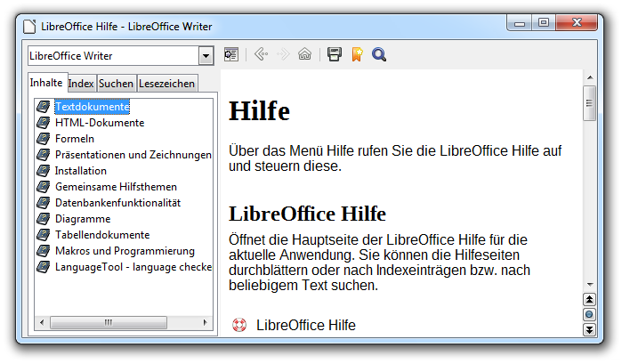622x364 pixels.
Task: Click the horizontal scrollbar right arrow
Action: click(206, 321)
